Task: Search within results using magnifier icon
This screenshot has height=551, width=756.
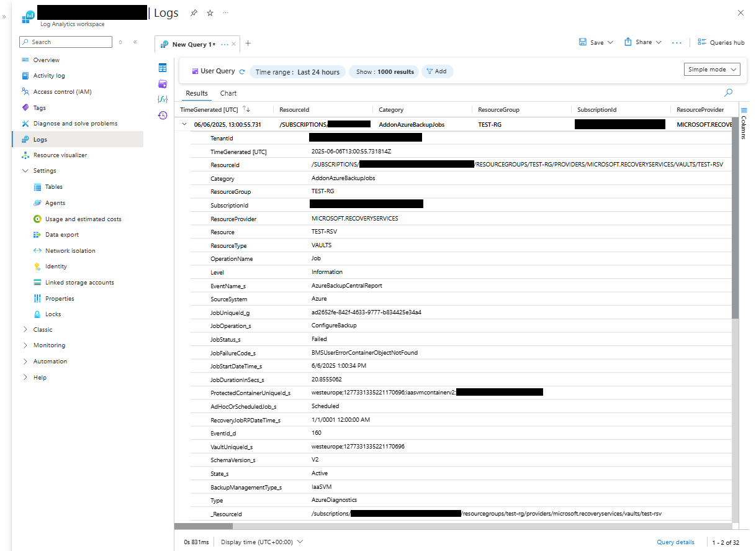Action: point(728,93)
